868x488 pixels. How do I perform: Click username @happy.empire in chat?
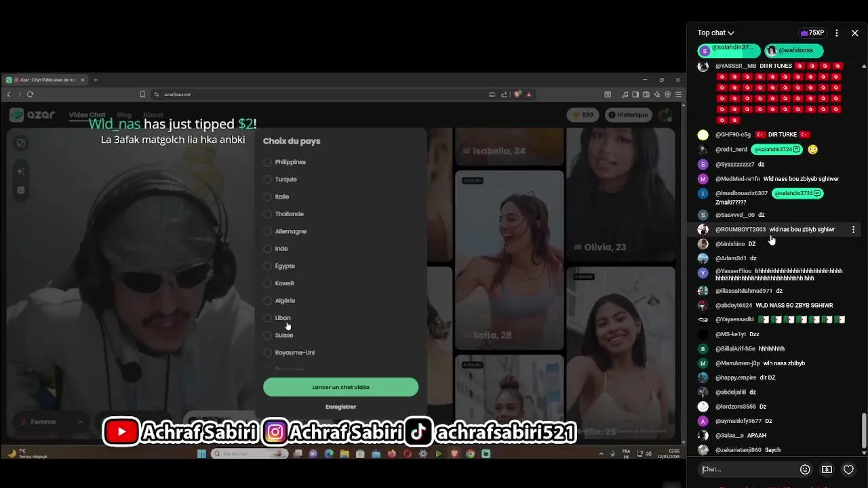coord(736,378)
